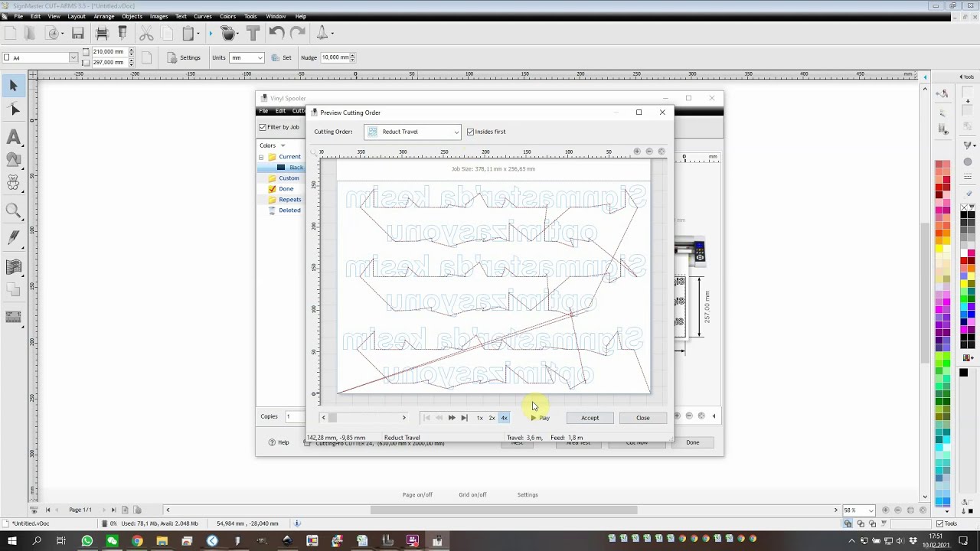
Task: Expand the Colors header dropdown arrow
Action: click(283, 145)
